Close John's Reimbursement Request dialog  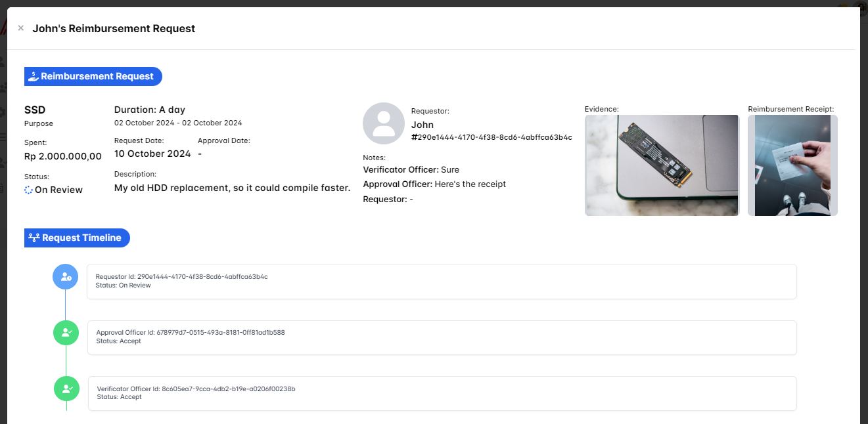[x=20, y=28]
